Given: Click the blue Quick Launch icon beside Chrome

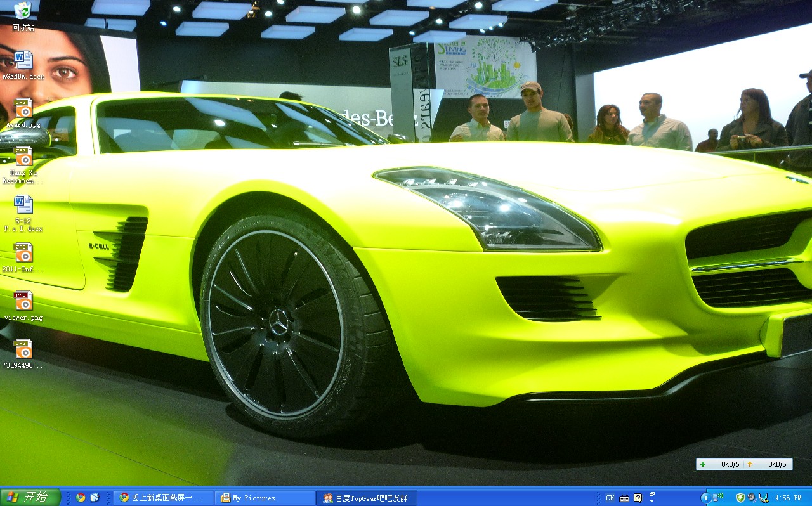Looking at the screenshot, I should (95, 498).
